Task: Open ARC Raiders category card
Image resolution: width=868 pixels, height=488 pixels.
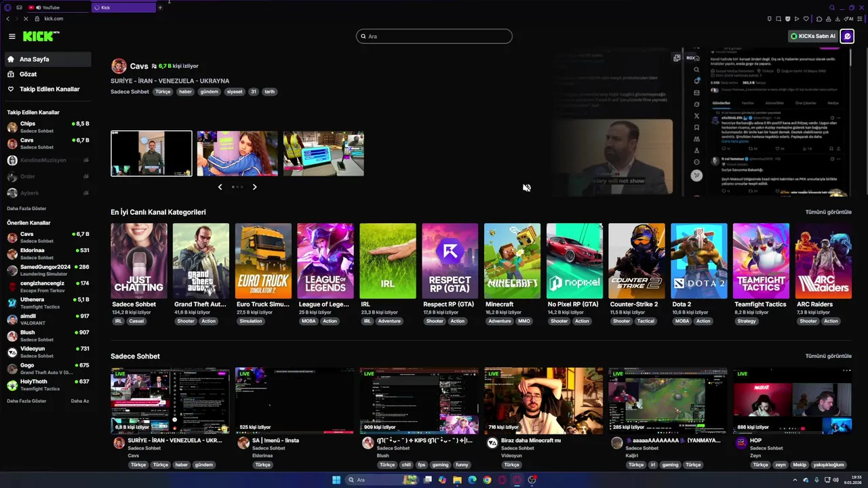Action: [x=823, y=261]
